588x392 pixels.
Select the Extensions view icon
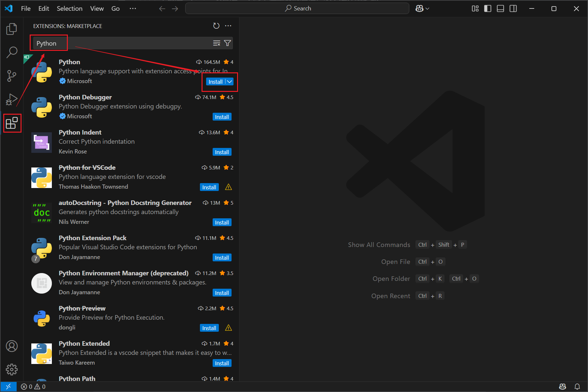12,123
